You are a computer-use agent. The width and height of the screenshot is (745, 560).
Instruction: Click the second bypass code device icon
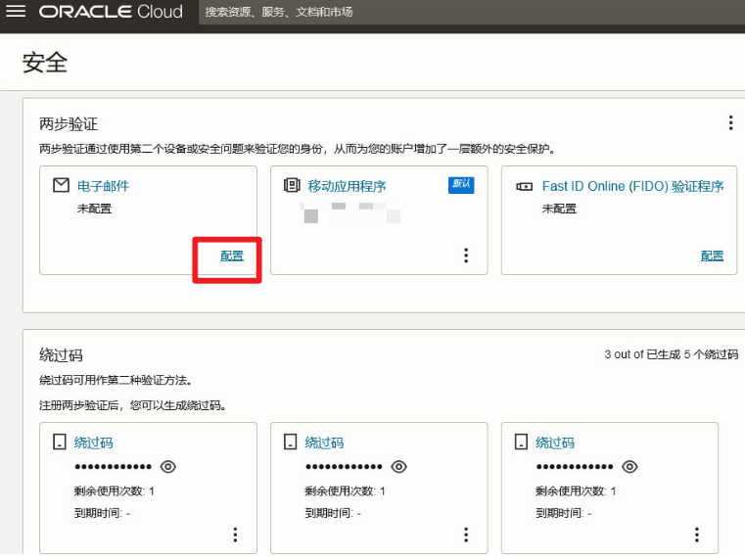point(290,443)
